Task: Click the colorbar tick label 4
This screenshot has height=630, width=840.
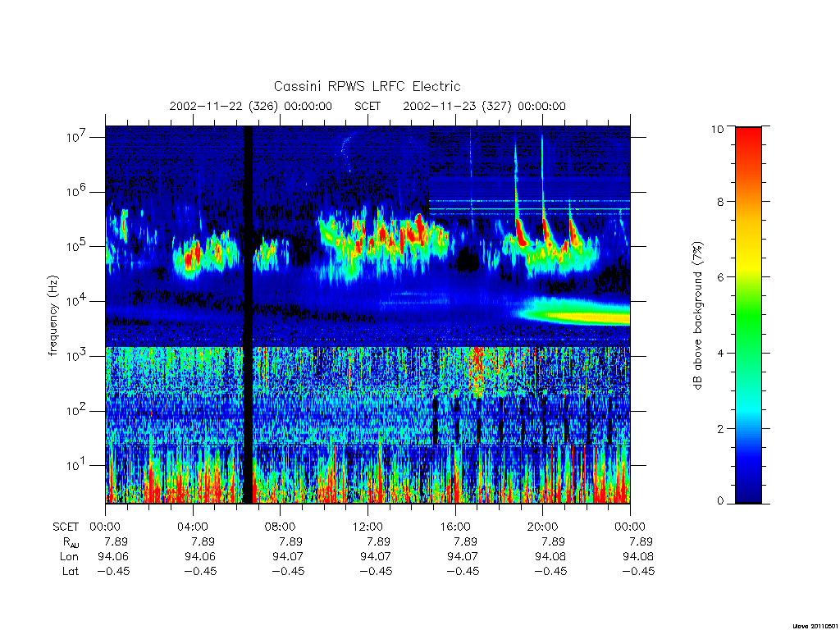Action: coord(720,353)
